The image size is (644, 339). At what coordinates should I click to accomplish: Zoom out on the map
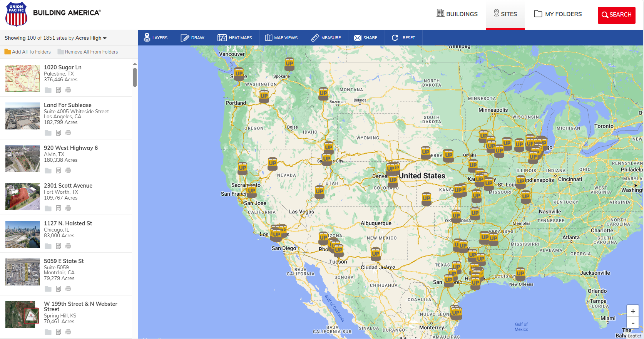[x=633, y=323]
